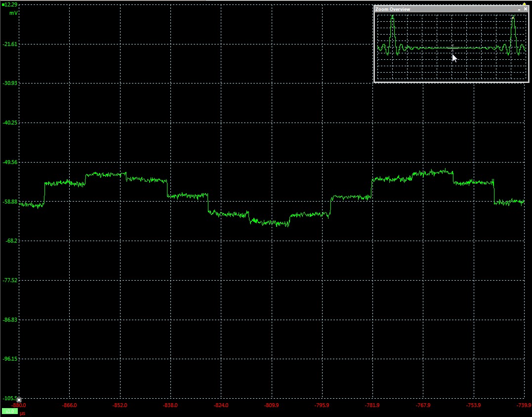Click the -838.0 time axis value
The image size is (532, 417).
[170, 405]
